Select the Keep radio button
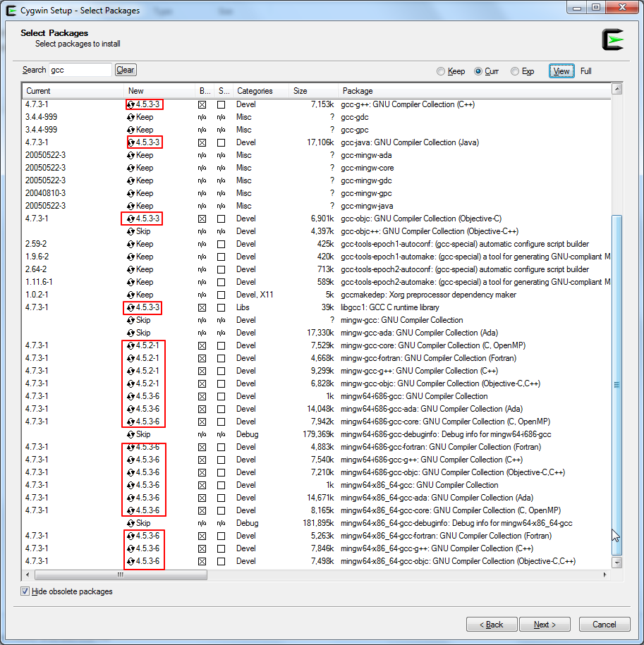This screenshot has width=644, height=645. 441,72
